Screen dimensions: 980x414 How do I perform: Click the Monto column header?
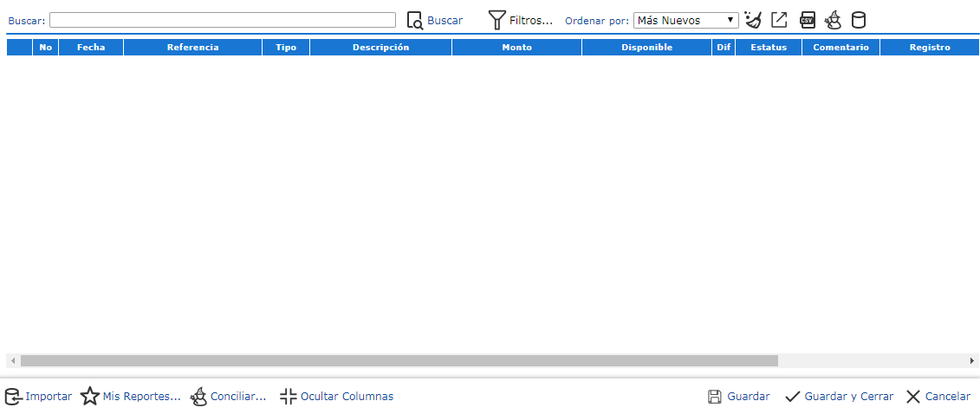tap(517, 48)
